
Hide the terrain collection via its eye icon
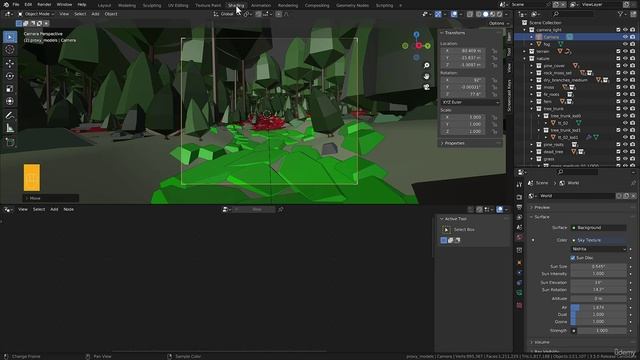coord(625,51)
